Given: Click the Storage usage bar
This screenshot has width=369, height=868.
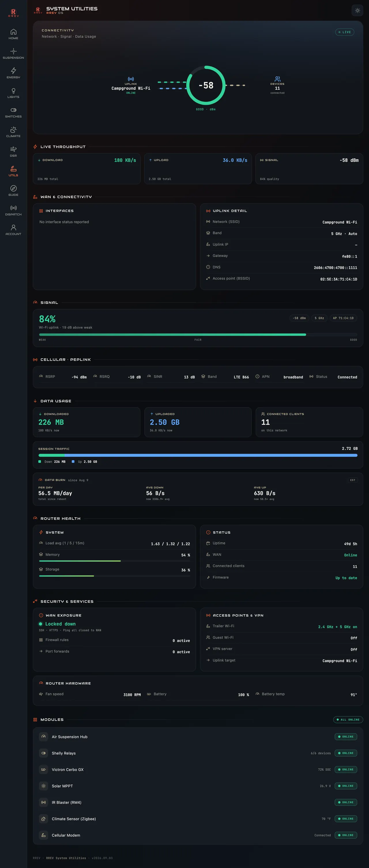Looking at the screenshot, I should click(x=115, y=576).
